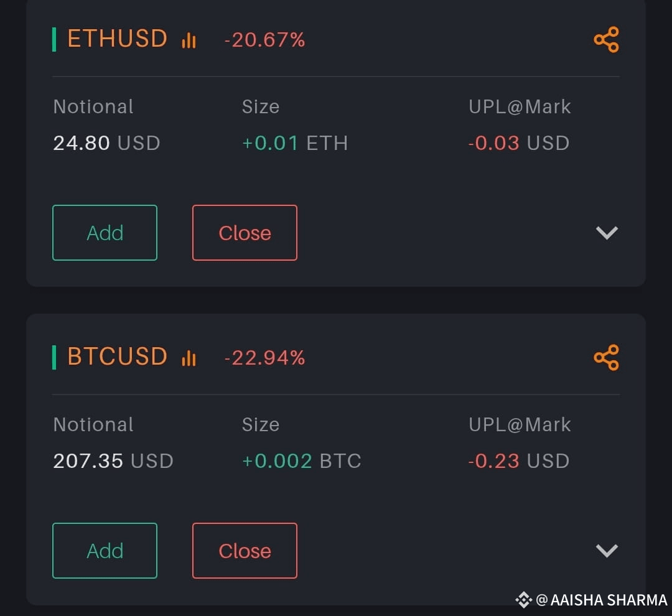
Task: Open the BTCUSD chart icon
Action: tap(189, 357)
